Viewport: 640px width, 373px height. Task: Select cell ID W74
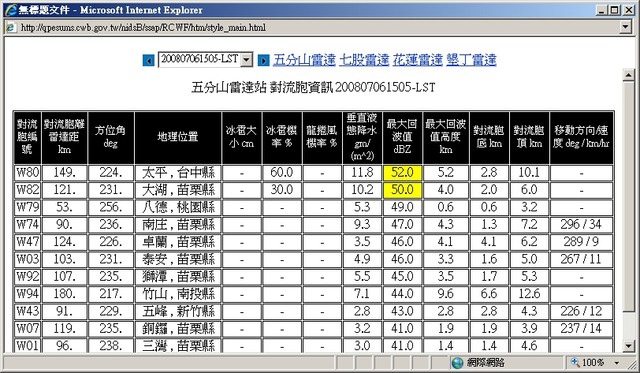coord(27,224)
